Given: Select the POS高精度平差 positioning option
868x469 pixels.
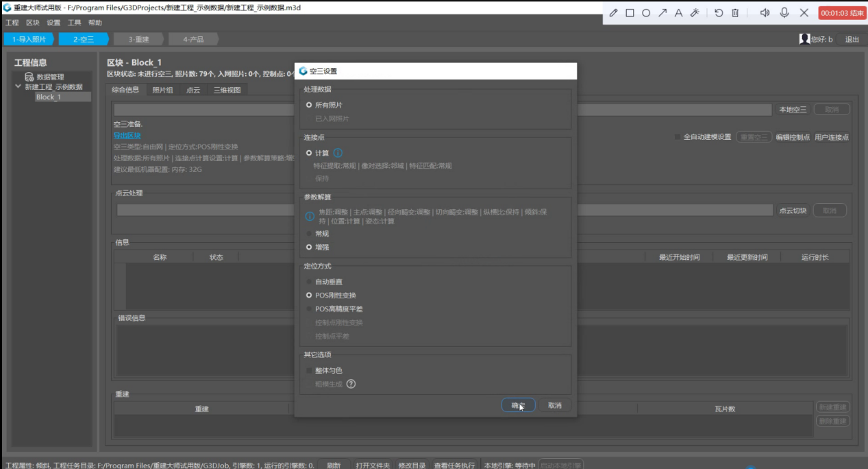Looking at the screenshot, I should tap(334, 309).
